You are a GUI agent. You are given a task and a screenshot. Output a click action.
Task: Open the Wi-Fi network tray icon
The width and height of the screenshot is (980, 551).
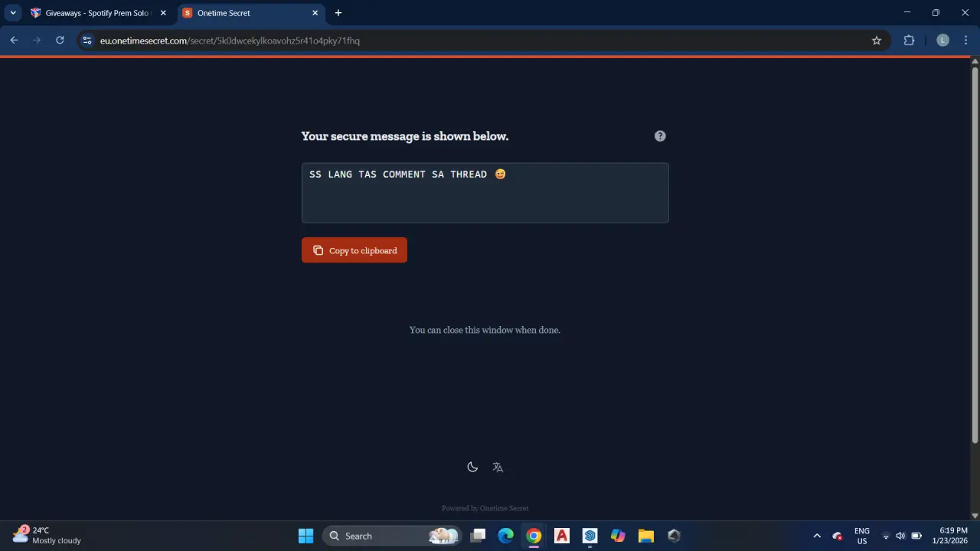[x=886, y=536]
